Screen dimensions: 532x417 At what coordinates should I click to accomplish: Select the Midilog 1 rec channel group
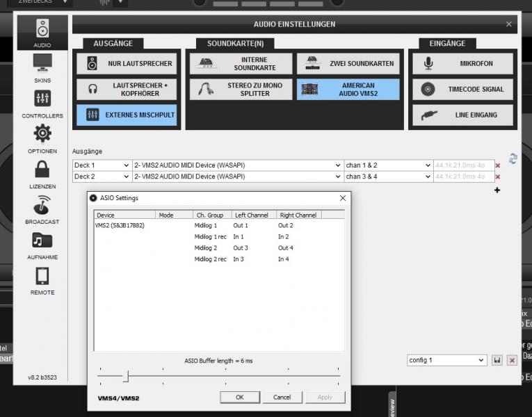tap(210, 236)
